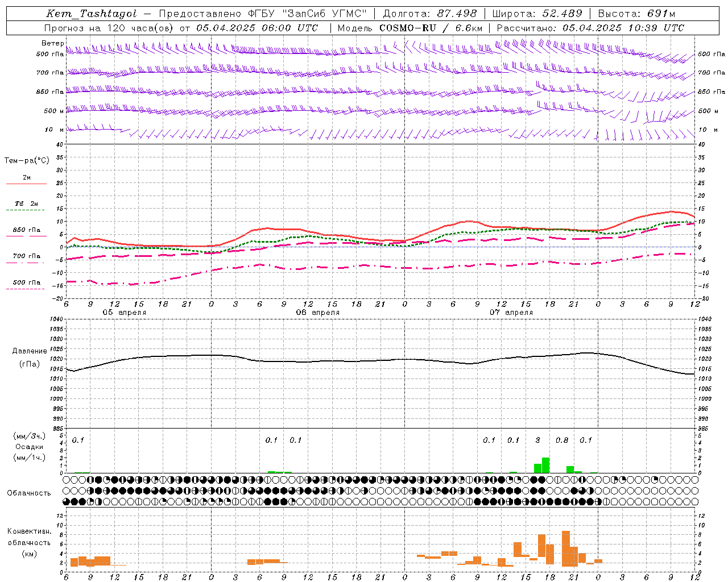Click 'Прогноз на 120 часа(ов)' forecast header

[110, 28]
